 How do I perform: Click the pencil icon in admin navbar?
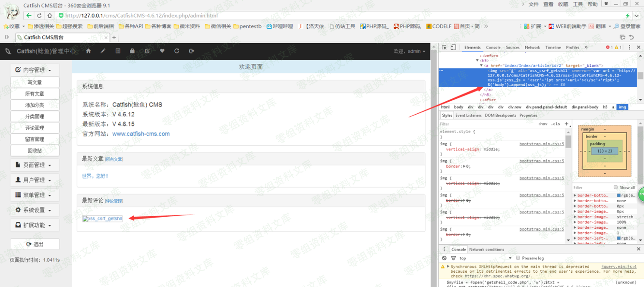[x=103, y=51]
